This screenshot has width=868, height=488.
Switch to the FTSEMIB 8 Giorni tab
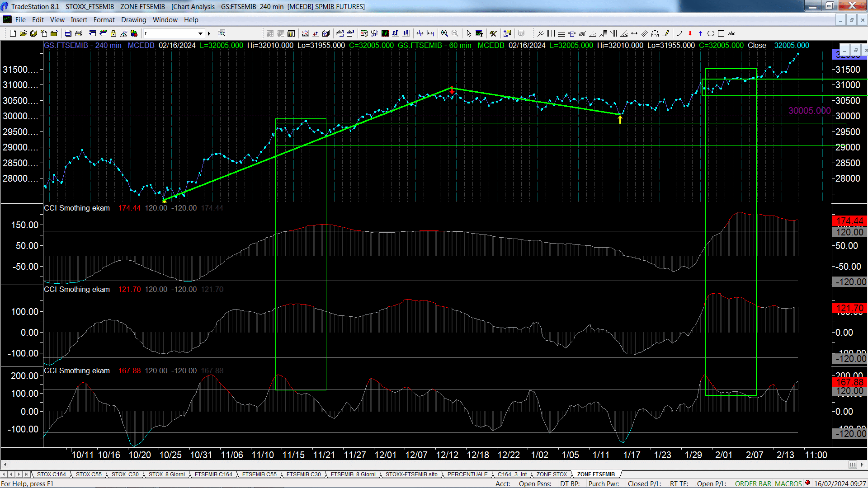point(353,474)
